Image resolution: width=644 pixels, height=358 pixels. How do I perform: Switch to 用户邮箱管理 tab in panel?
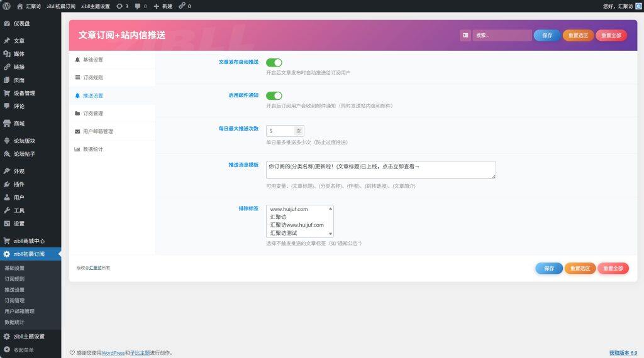[112, 131]
